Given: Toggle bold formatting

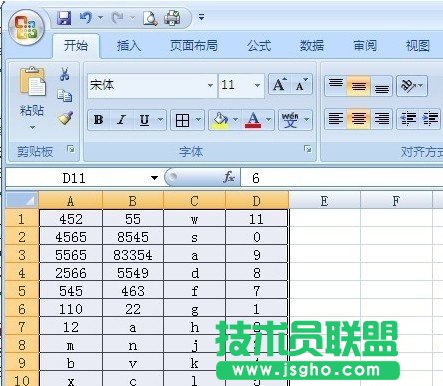Looking at the screenshot, I should [99, 120].
